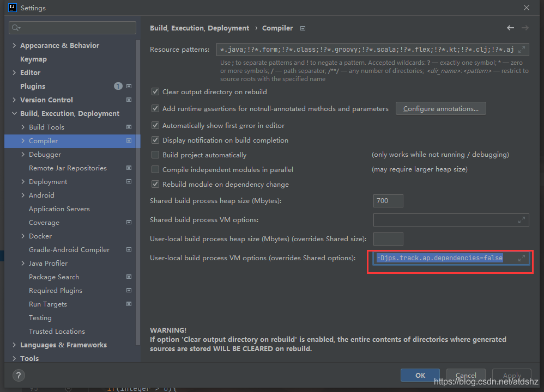Expand the Build Tools subnode

pyautogui.click(x=23, y=127)
